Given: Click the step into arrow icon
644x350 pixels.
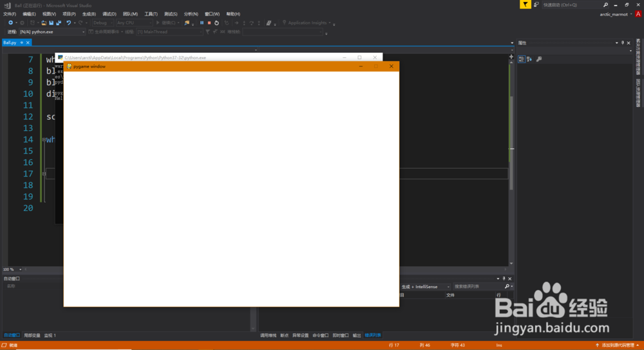Looking at the screenshot, I should pos(244,23).
